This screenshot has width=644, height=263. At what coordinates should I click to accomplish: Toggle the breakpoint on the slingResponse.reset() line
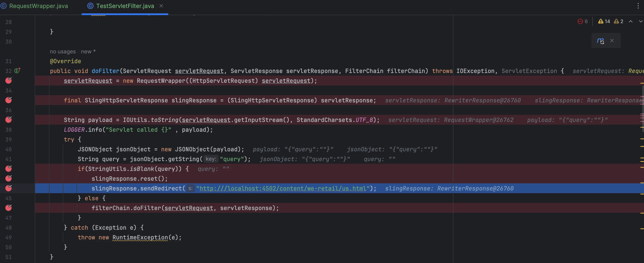point(9,178)
